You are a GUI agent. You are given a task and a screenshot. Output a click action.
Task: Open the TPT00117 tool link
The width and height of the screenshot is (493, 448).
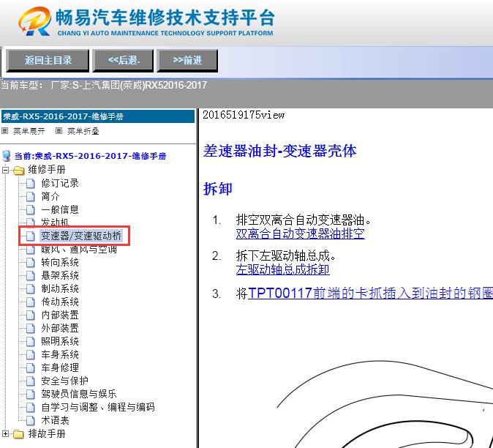tap(370, 294)
